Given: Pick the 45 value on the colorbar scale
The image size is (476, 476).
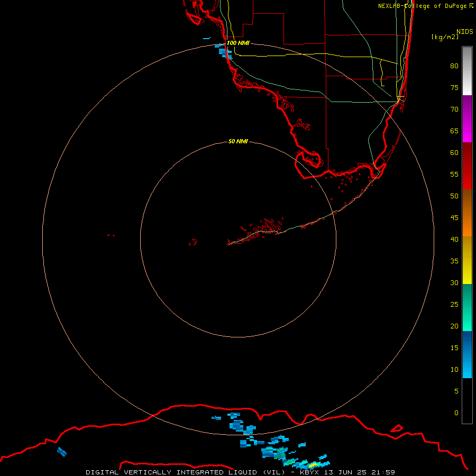Looking at the screenshot, I should (454, 218).
